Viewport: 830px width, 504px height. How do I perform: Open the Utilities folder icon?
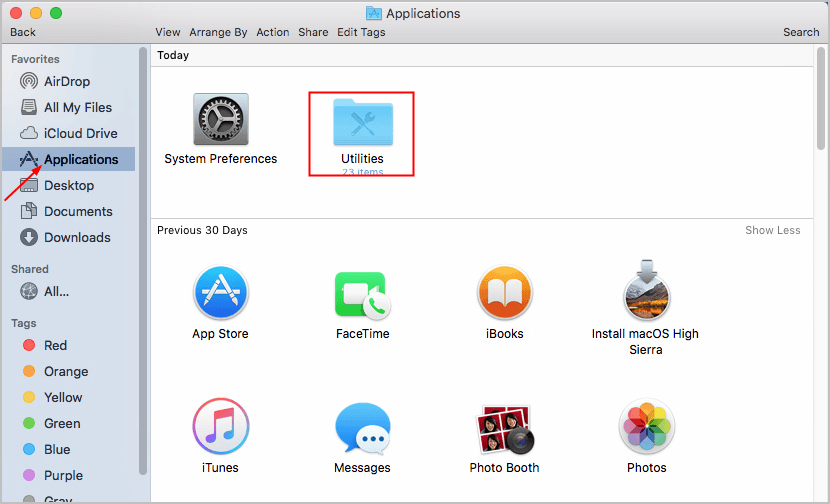click(363, 122)
